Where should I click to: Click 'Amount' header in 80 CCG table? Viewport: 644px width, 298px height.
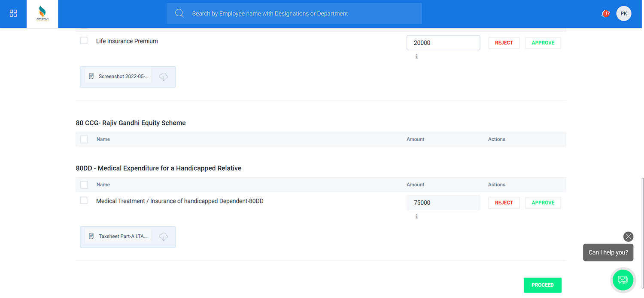[x=416, y=139]
